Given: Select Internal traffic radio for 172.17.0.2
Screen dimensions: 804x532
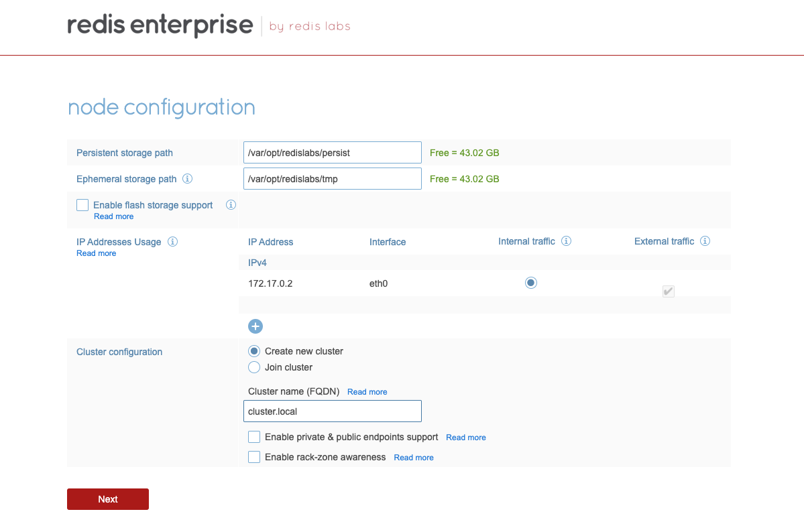Looking at the screenshot, I should [531, 283].
